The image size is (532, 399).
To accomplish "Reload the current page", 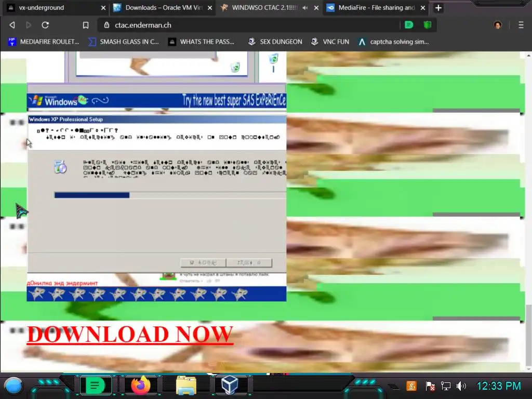I will tap(45, 25).
